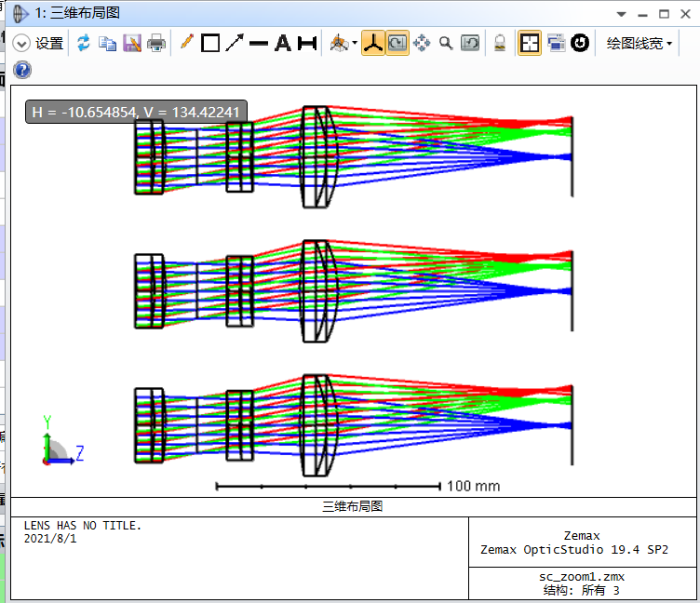The width and height of the screenshot is (700, 603).
Task: Select the rectangle drawing tool
Action: [210, 44]
